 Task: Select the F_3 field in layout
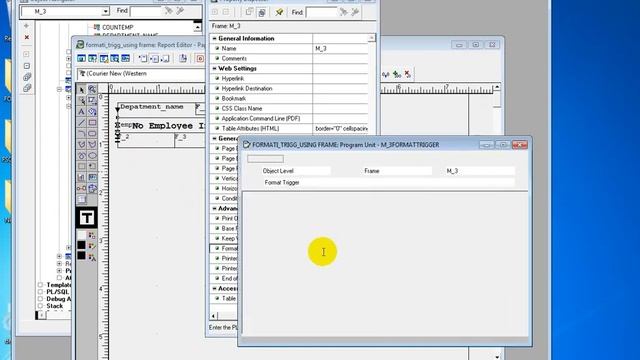(190, 140)
